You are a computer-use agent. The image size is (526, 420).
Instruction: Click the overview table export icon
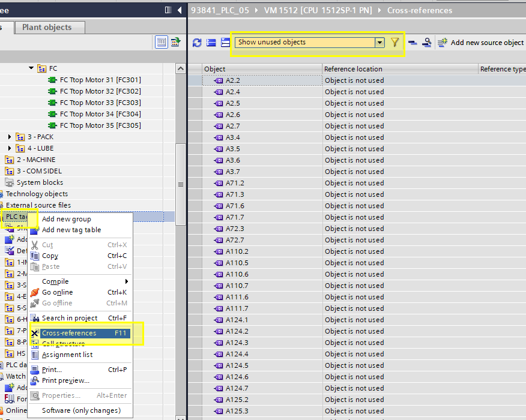point(176,42)
